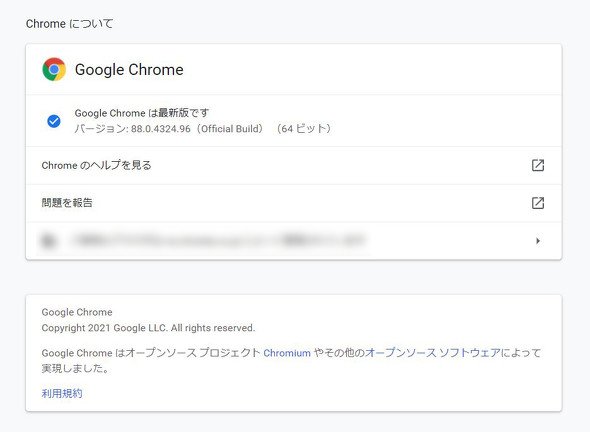This screenshot has width=590, height=432.
Task: Click the blue up-to-date checkmark icon
Action: tap(54, 121)
